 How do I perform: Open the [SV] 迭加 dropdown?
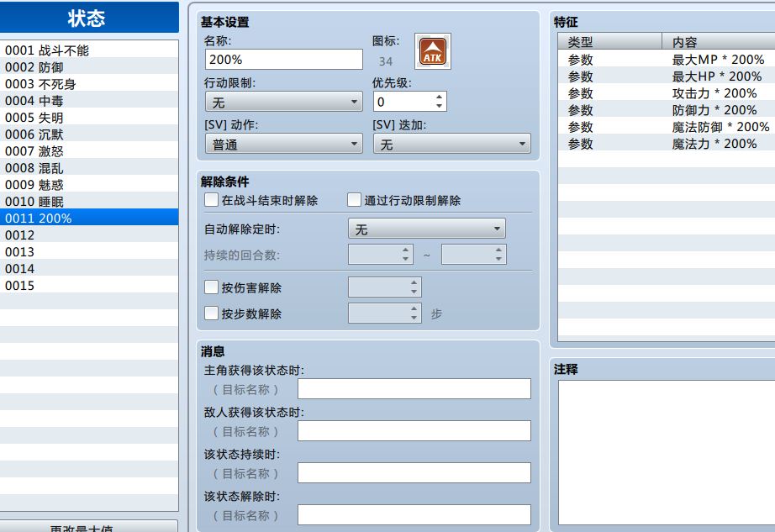coord(451,144)
